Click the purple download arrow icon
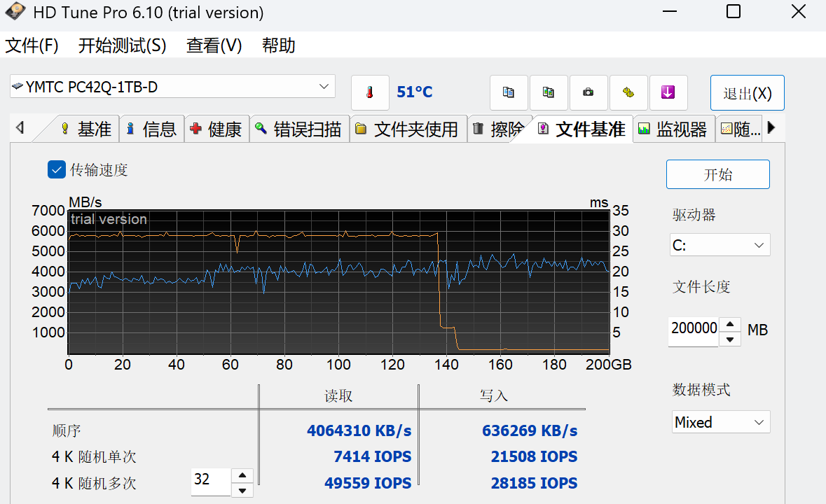Image resolution: width=826 pixels, height=504 pixels. pos(668,92)
